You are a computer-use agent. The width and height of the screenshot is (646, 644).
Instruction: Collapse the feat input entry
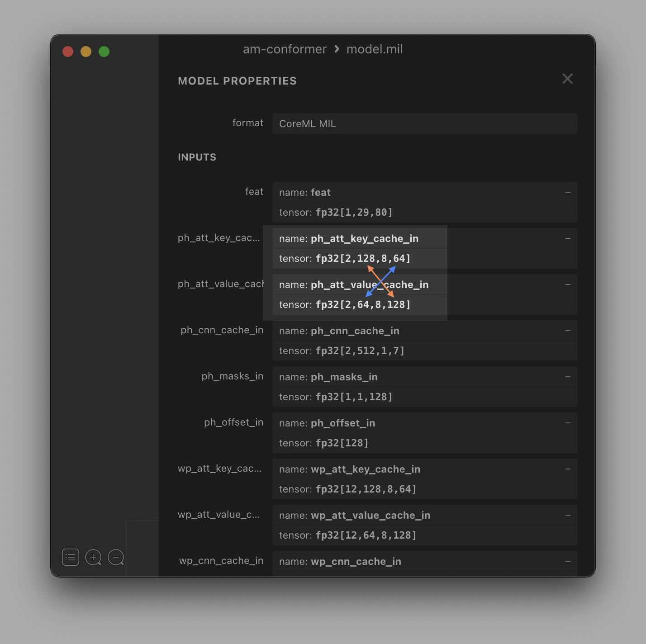(568, 192)
